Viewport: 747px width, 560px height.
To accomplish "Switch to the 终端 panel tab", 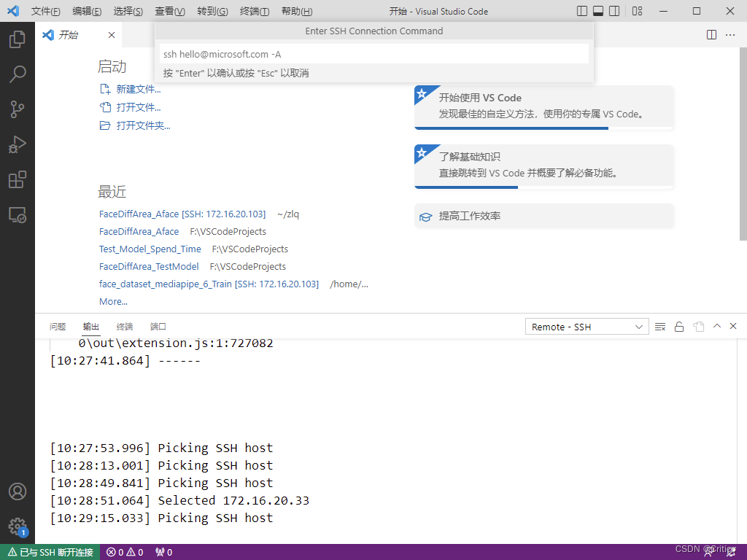I will [124, 327].
